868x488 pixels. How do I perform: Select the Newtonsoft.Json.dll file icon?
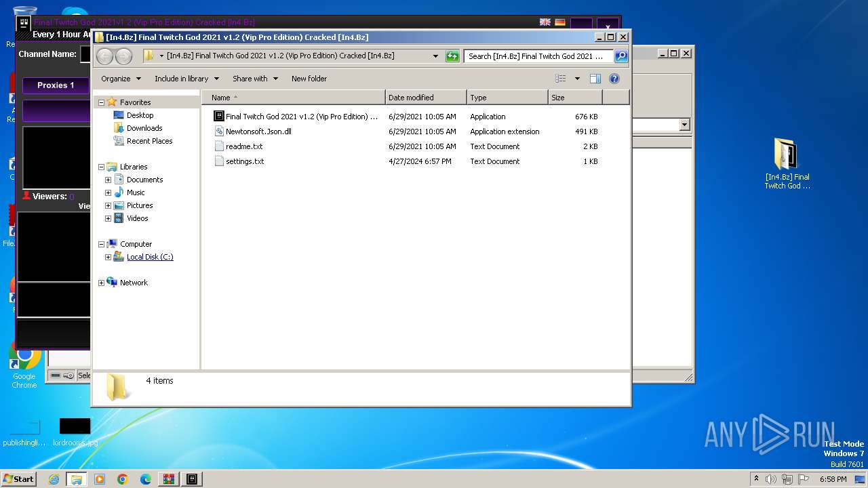219,131
